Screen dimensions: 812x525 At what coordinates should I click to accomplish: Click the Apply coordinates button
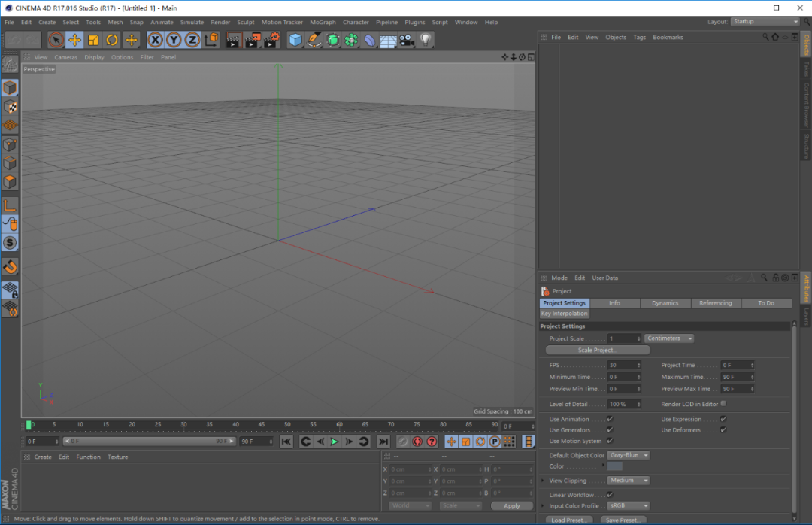click(512, 506)
